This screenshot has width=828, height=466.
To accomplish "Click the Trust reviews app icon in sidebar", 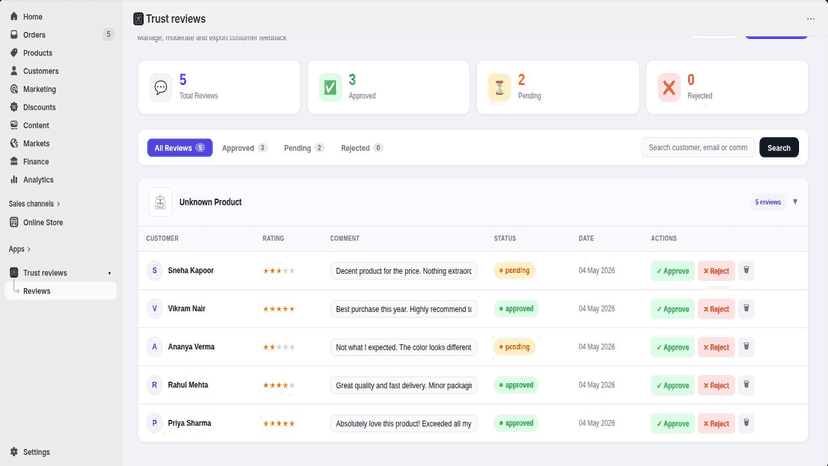I will pyautogui.click(x=14, y=273).
